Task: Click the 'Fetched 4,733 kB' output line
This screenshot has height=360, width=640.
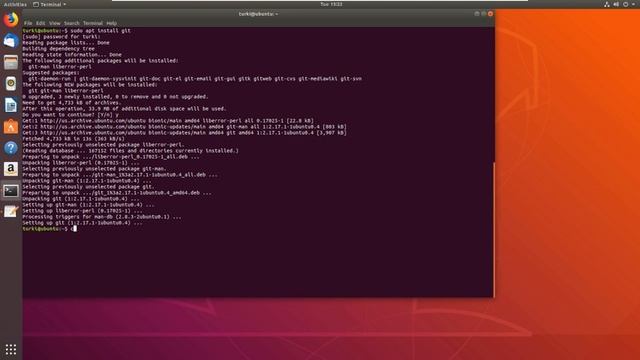Action: [x=73, y=139]
